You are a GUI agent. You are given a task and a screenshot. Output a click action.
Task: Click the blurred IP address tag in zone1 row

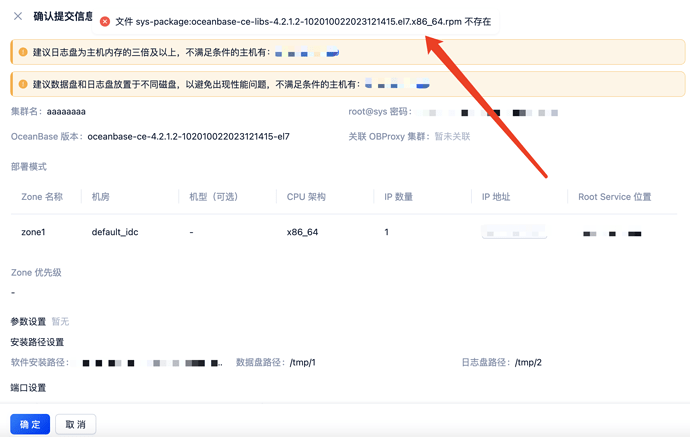click(514, 232)
